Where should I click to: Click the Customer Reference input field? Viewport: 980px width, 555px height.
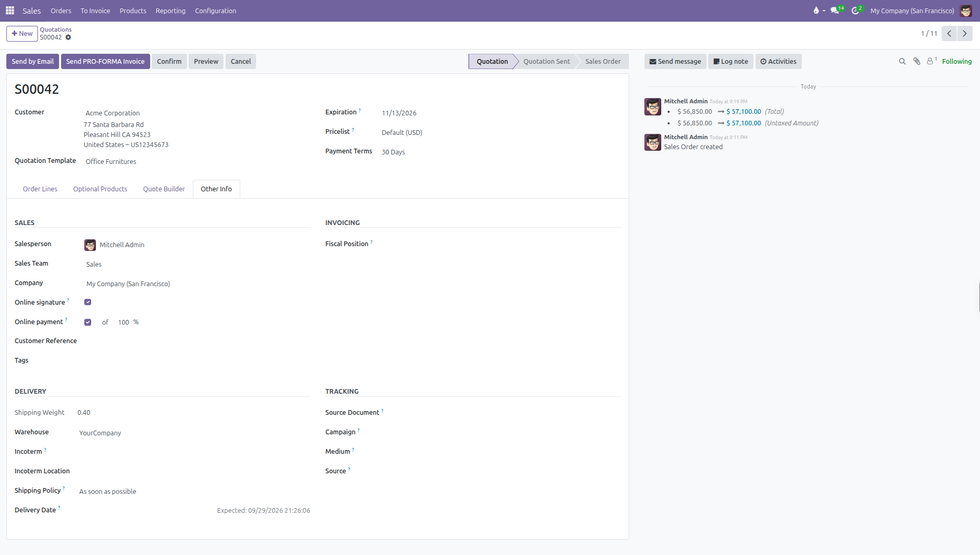[x=197, y=342]
